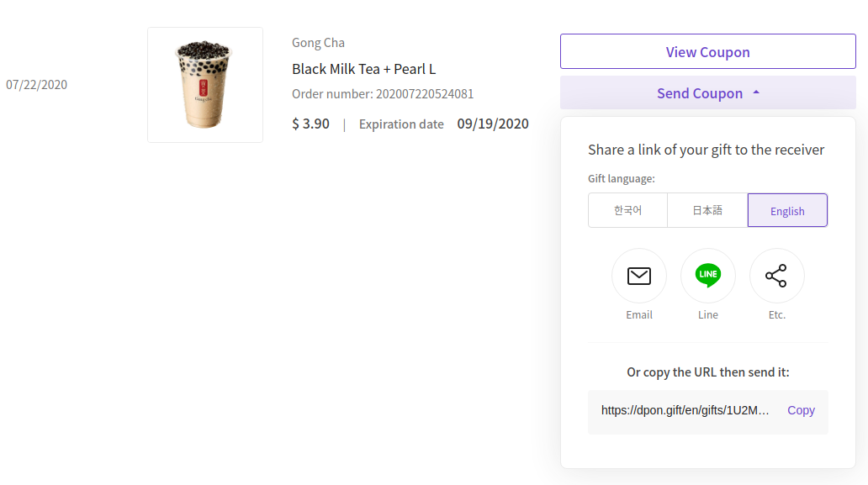868x485 pixels.
Task: Collapse panel using the Send Coupon arrow
Action: pos(756,93)
